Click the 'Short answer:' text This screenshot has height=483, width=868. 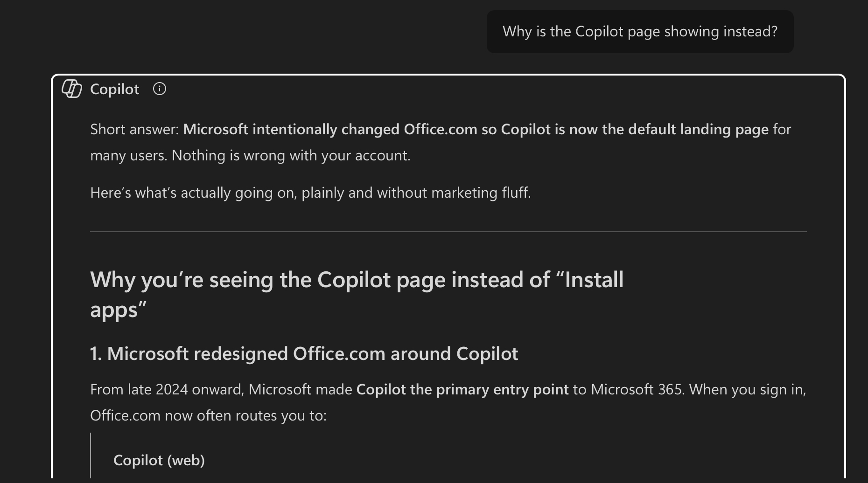click(x=134, y=129)
